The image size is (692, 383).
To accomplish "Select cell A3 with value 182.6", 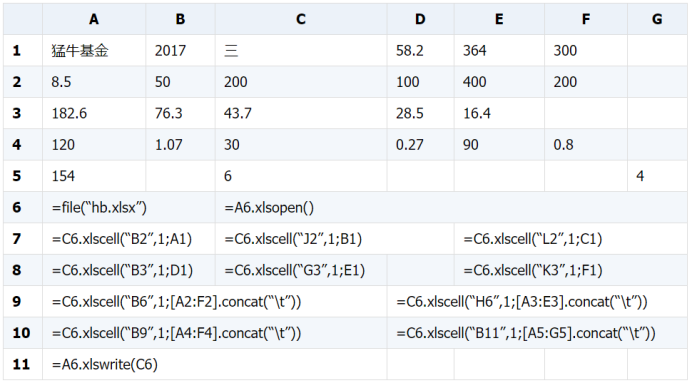I will click(94, 113).
